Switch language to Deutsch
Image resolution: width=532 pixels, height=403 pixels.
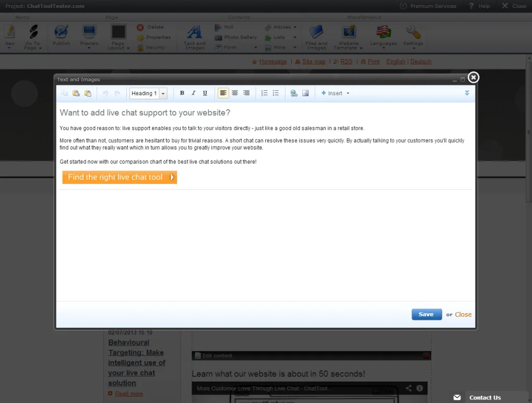tap(421, 62)
